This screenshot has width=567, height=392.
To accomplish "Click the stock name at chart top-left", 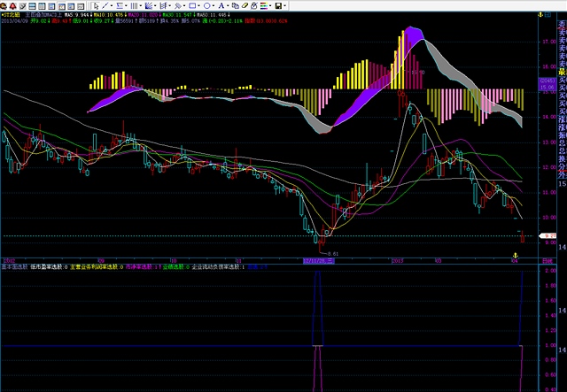I will tap(10, 15).
